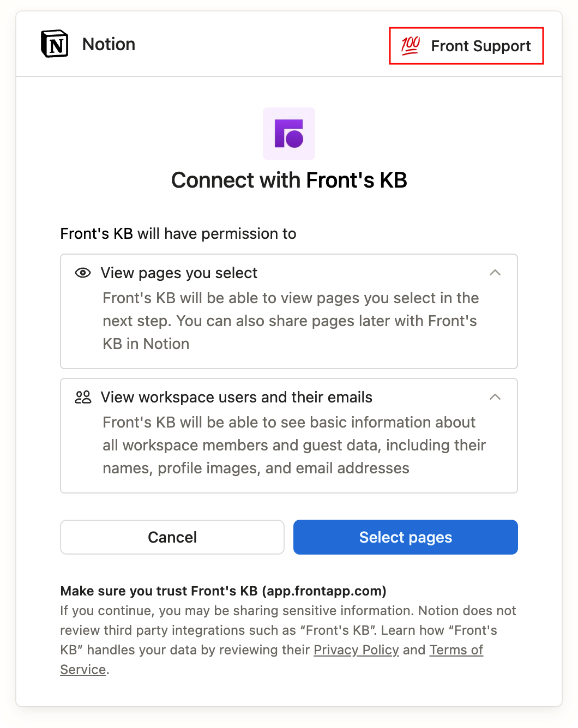The width and height of the screenshot is (578, 728).
Task: Click the Notion wordmark in the header
Action: click(109, 44)
